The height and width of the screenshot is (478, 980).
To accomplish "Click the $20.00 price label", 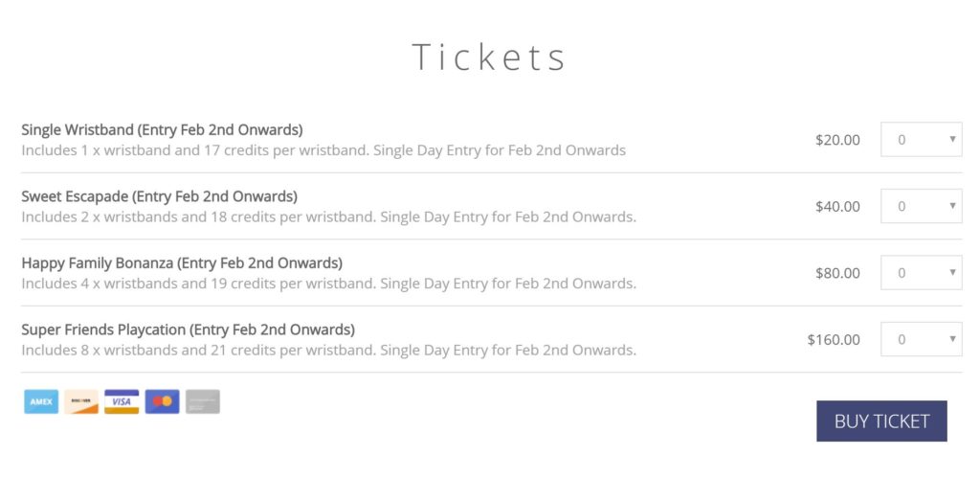I will pos(837,140).
